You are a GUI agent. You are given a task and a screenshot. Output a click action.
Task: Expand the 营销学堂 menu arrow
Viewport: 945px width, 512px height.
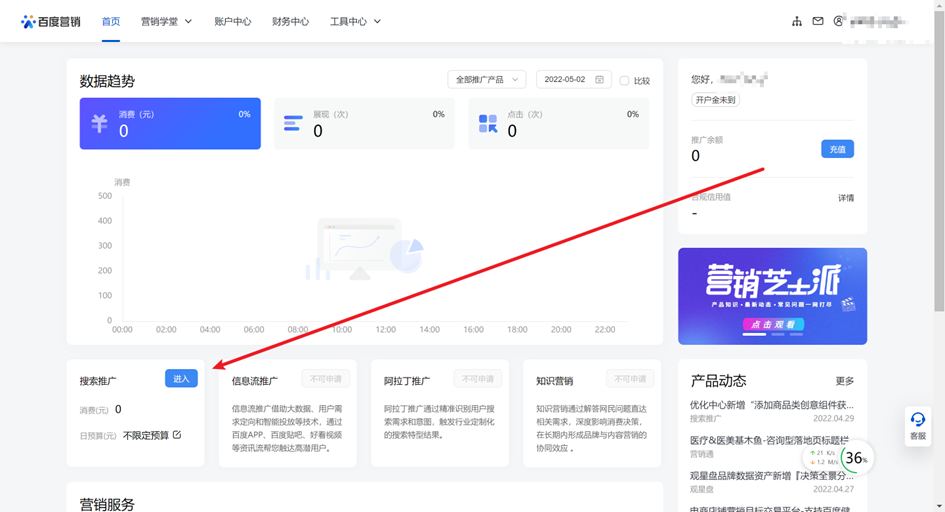coord(188,22)
